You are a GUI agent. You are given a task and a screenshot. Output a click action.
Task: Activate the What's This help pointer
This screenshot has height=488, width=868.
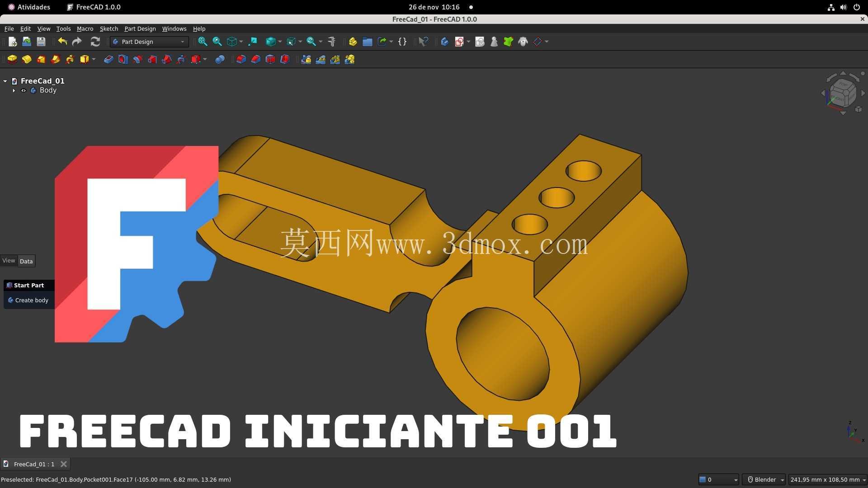tap(423, 42)
